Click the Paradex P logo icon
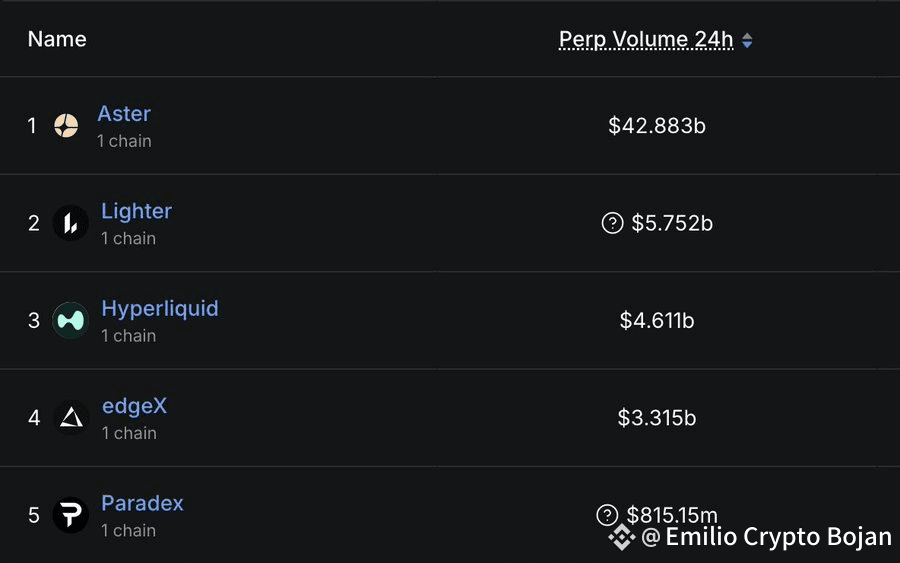The width and height of the screenshot is (900, 563). 71,515
